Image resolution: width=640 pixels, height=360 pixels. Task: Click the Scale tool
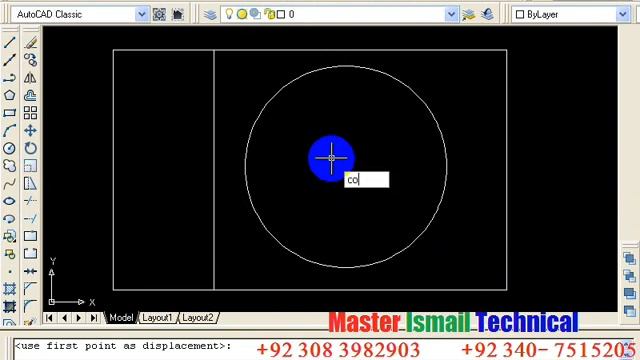coord(31,166)
